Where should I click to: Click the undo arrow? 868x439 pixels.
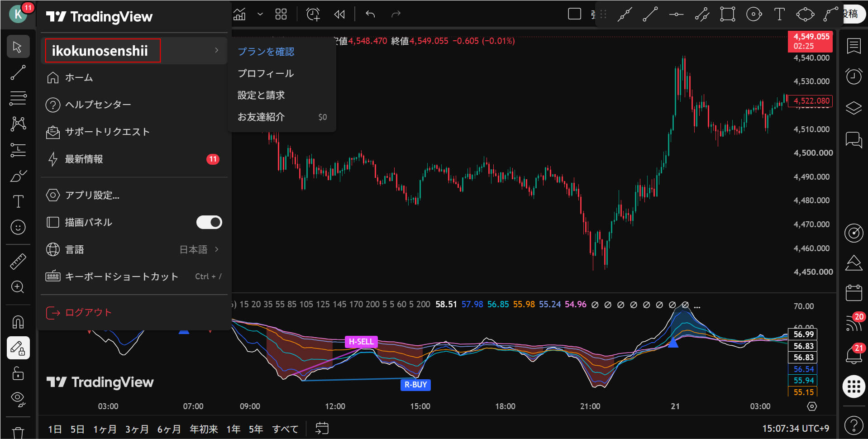pyautogui.click(x=370, y=14)
